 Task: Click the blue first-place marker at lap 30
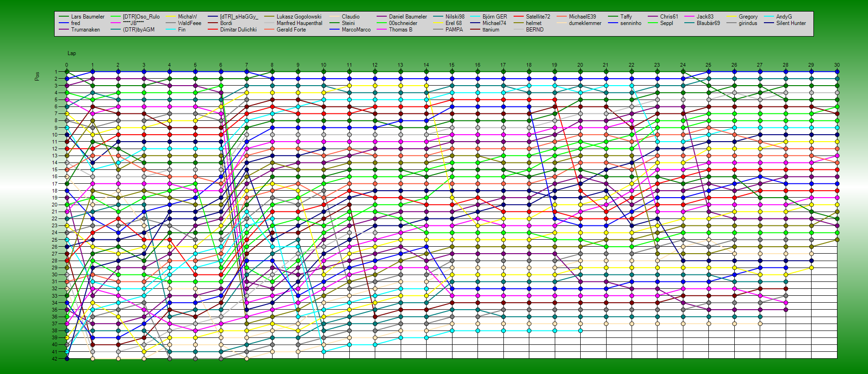pyautogui.click(x=837, y=72)
